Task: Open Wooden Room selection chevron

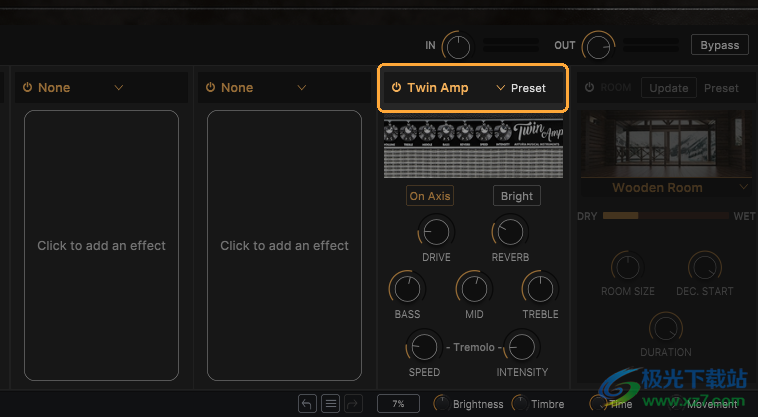Action: point(743,187)
